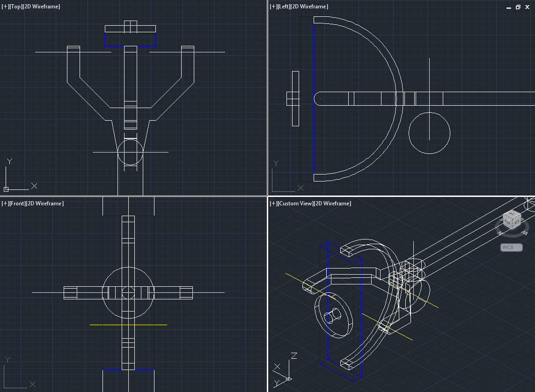Click the [Top] view name label
Viewport: 535px width, 392px height.
[15, 7]
